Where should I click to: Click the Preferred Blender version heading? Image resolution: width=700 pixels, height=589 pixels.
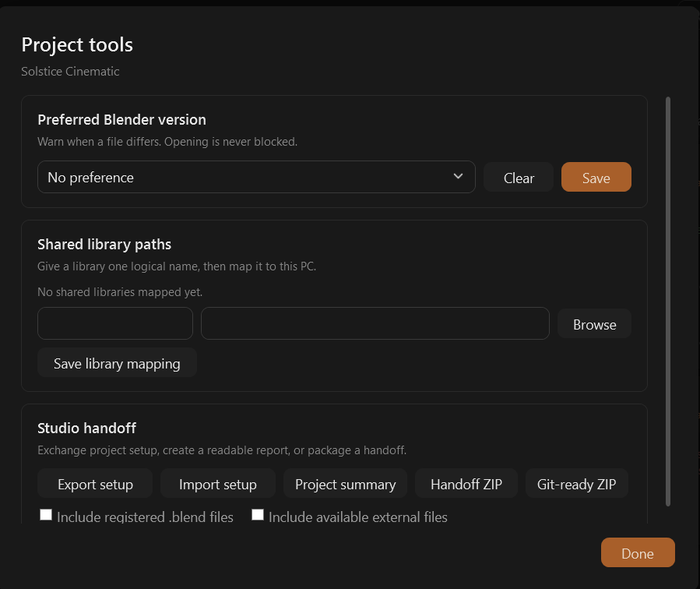pos(122,120)
